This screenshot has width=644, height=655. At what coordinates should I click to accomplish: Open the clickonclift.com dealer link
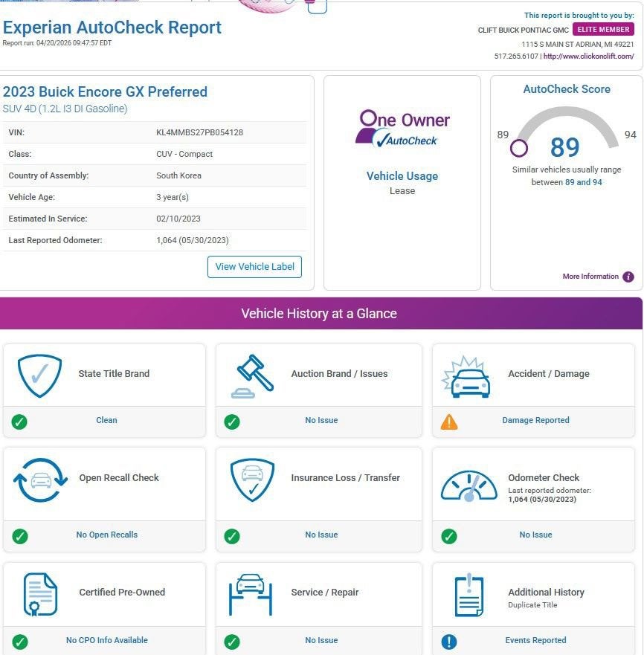pos(588,57)
